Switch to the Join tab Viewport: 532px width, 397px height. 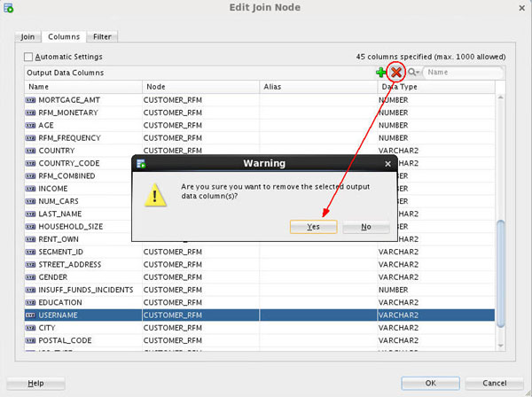click(27, 36)
